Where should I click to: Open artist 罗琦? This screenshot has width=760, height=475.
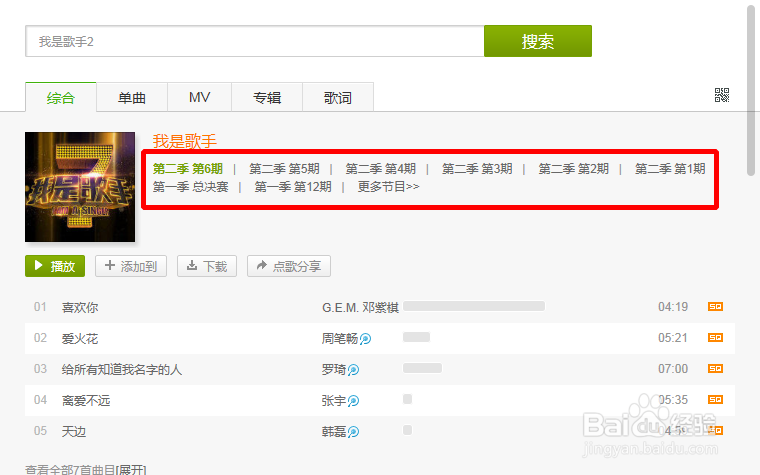[334, 369]
